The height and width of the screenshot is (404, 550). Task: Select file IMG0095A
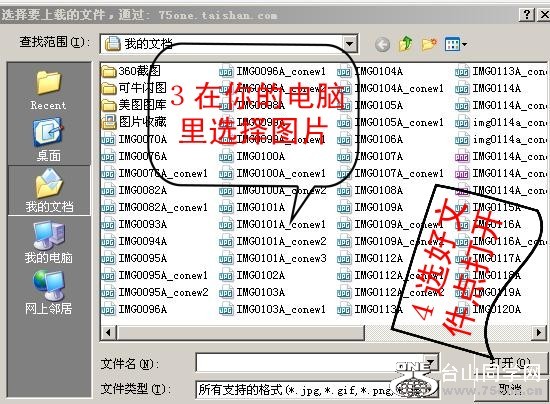click(134, 258)
